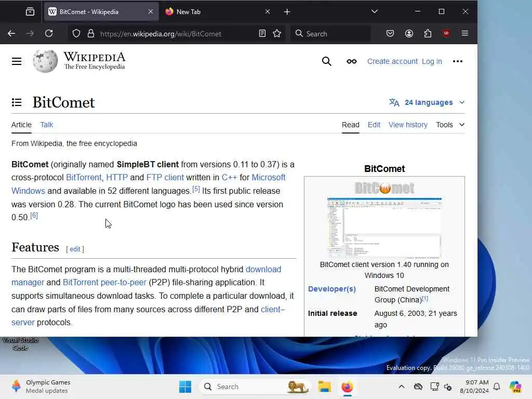
Task: Open the Edit tab
Action: pyautogui.click(x=374, y=125)
